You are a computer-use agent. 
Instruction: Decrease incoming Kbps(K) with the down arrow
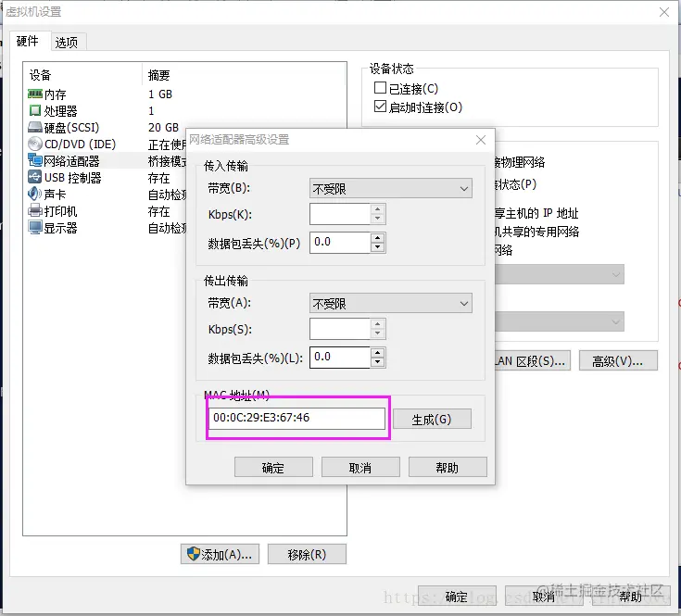pos(377,219)
